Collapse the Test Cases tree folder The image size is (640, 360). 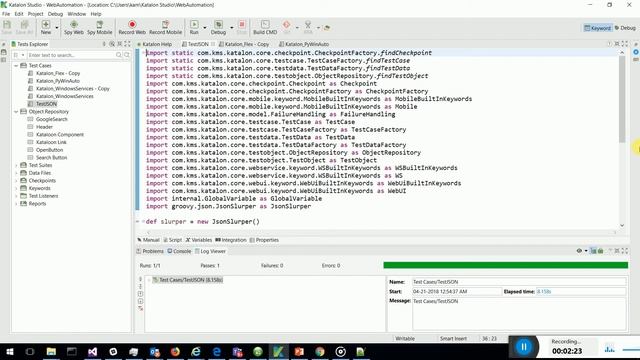[x=16, y=65]
